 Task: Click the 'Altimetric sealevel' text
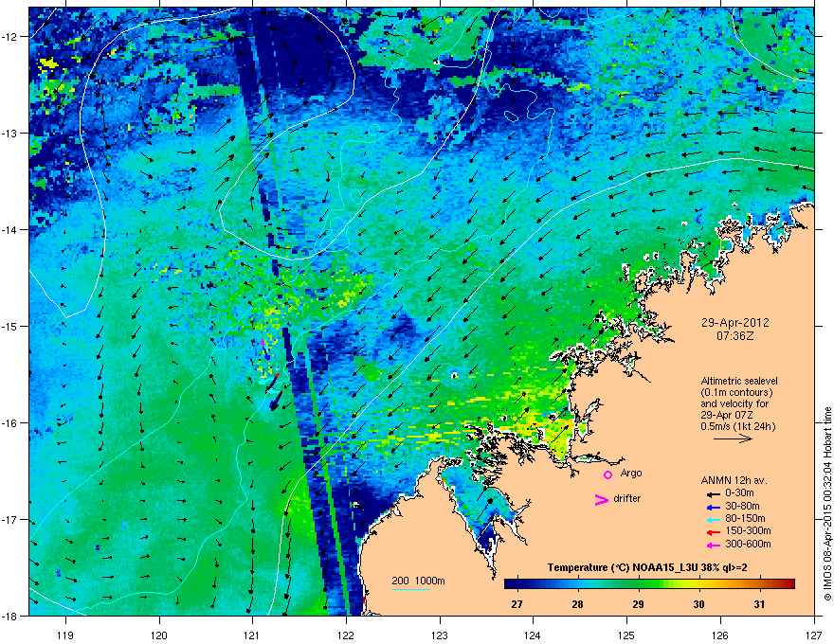pyautogui.click(x=739, y=381)
